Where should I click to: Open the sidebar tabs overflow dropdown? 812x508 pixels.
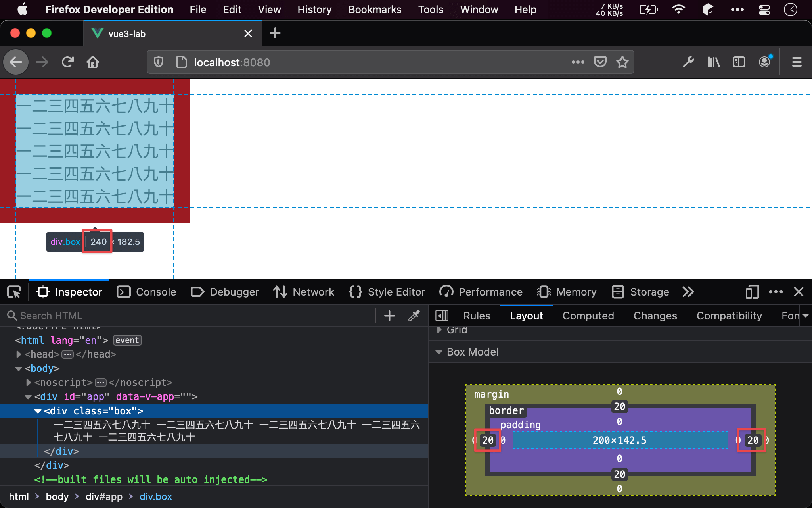(x=805, y=316)
